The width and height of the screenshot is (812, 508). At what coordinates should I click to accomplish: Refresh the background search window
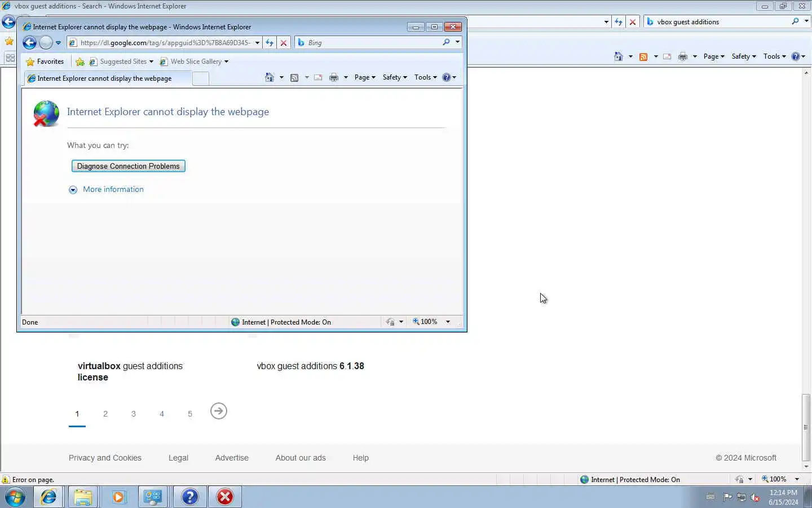619,22
